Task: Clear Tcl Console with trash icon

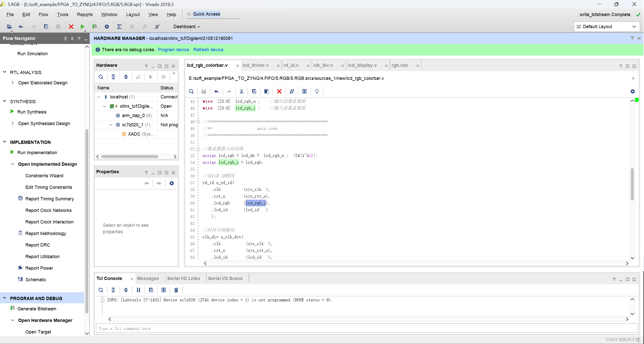Action: click(176, 290)
